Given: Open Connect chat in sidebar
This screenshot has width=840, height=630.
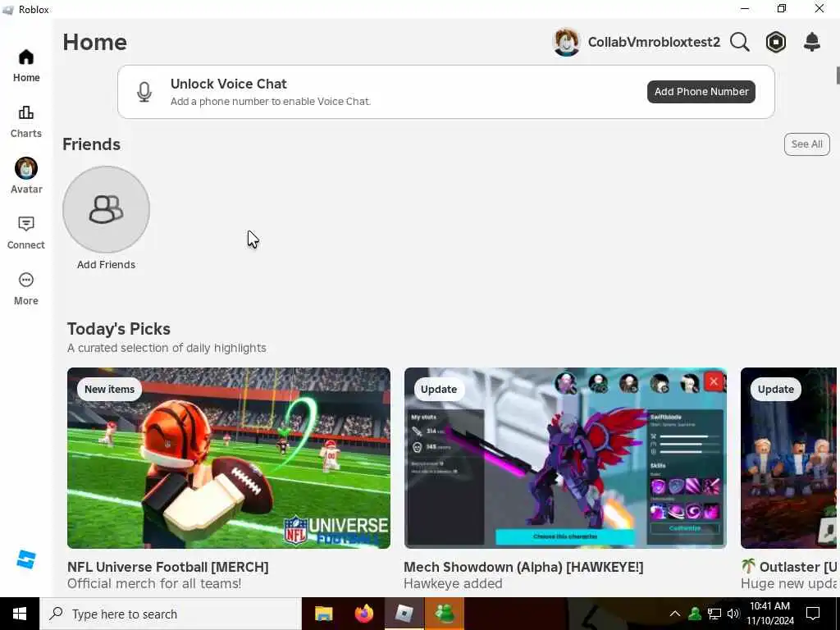Looking at the screenshot, I should [25, 233].
